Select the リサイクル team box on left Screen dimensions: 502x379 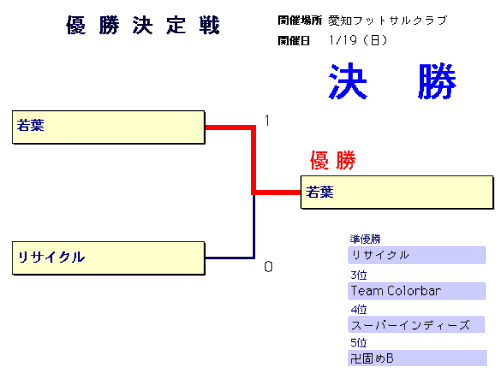pos(109,258)
